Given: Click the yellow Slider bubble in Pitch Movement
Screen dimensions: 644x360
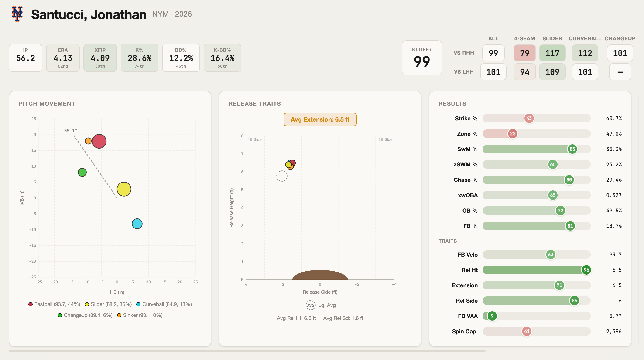Looking at the screenshot, I should pyautogui.click(x=124, y=189).
